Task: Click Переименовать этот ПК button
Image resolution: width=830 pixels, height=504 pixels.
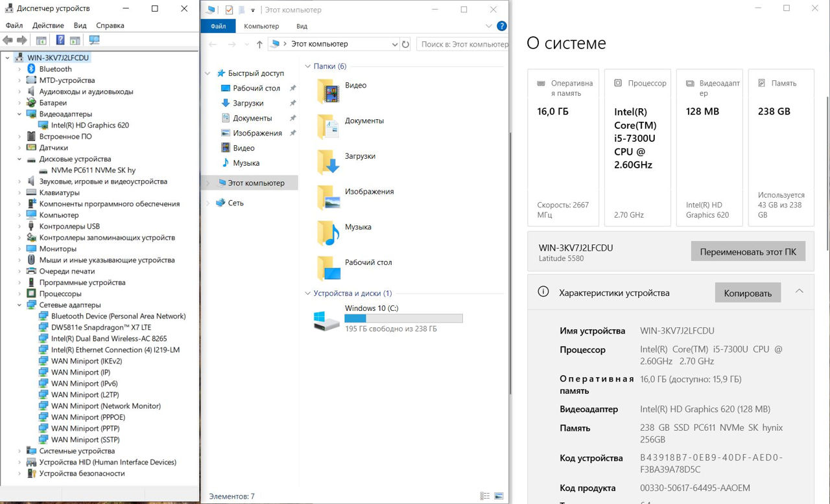Action: [x=748, y=251]
